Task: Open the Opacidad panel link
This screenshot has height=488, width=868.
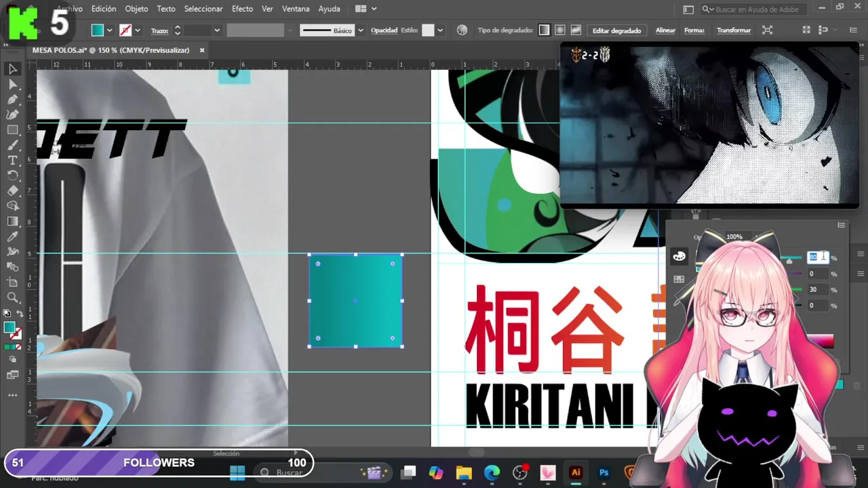Action: coord(384,30)
